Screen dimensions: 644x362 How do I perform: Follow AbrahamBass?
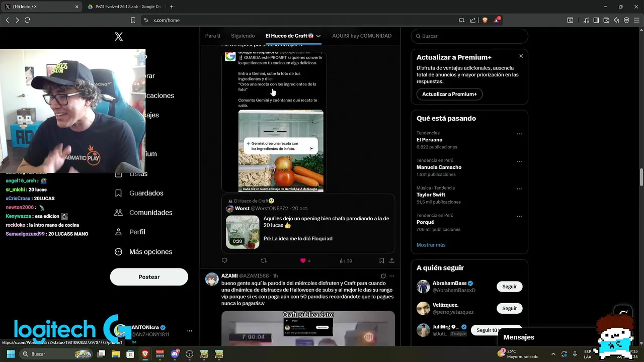click(x=509, y=287)
